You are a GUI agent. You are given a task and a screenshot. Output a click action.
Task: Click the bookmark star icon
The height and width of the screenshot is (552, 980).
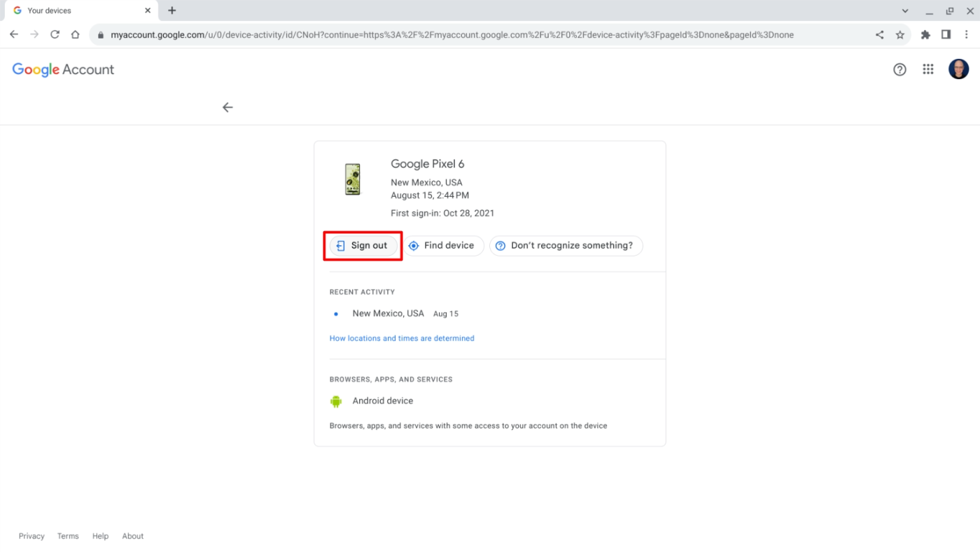point(900,34)
